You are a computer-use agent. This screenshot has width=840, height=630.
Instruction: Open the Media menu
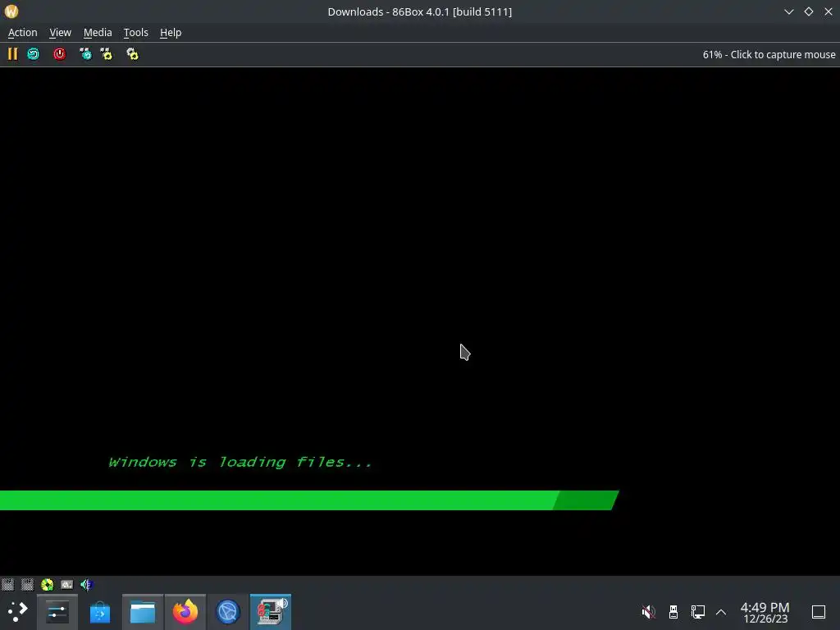(98, 33)
